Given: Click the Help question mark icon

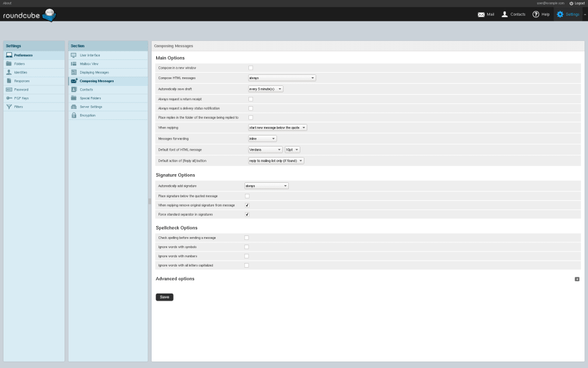Looking at the screenshot, I should 536,14.
